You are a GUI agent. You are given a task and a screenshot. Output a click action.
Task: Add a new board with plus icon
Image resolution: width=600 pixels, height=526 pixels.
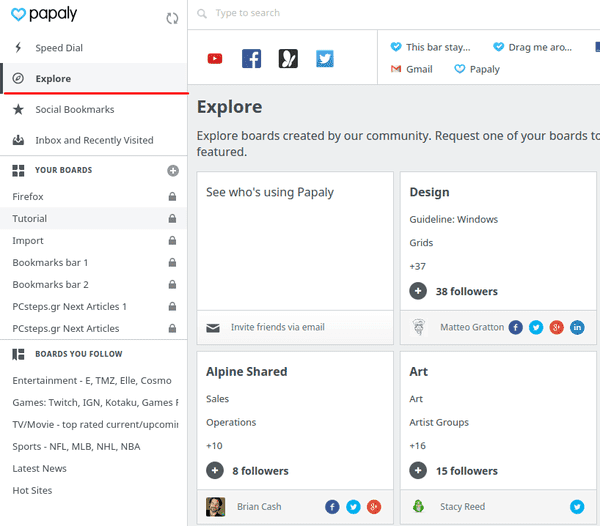pyautogui.click(x=173, y=171)
